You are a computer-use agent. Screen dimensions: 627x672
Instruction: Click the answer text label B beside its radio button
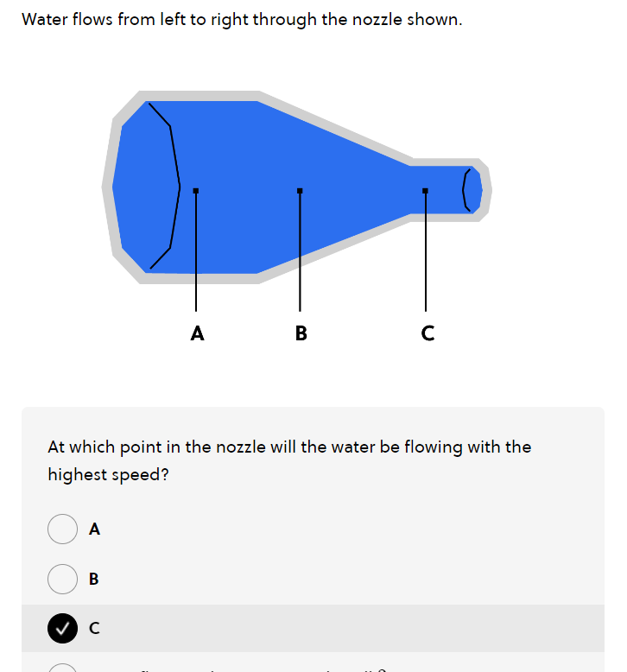[x=94, y=579]
